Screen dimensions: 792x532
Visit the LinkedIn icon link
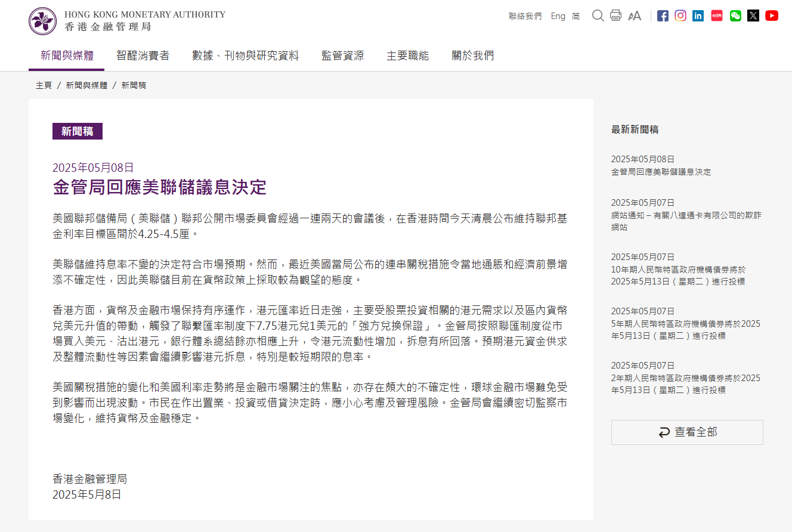[x=698, y=16]
